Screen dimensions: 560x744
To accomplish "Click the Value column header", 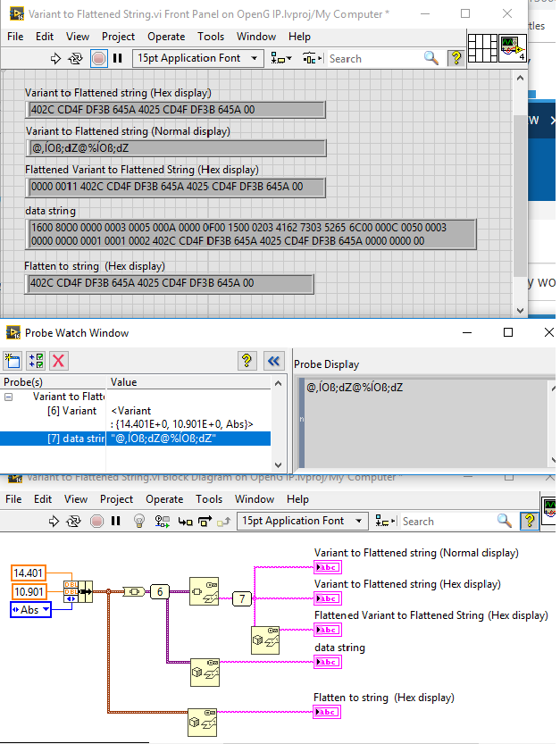I will [188, 382].
